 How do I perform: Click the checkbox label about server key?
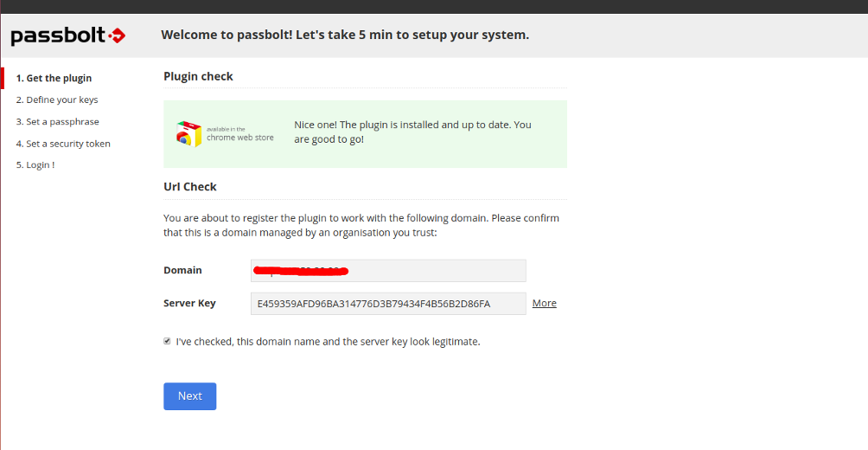coord(328,342)
